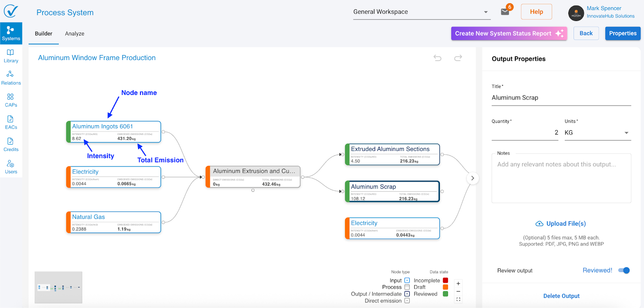The height and width of the screenshot is (308, 644).
Task: Open Credits from the sidebar
Action: point(11,144)
